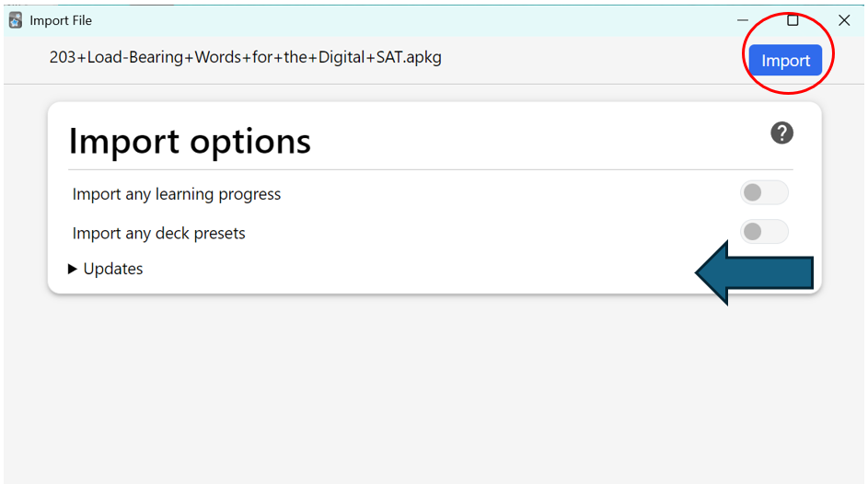Enable Import any deck presets toggle
This screenshot has width=868, height=484.
pyautogui.click(x=764, y=232)
